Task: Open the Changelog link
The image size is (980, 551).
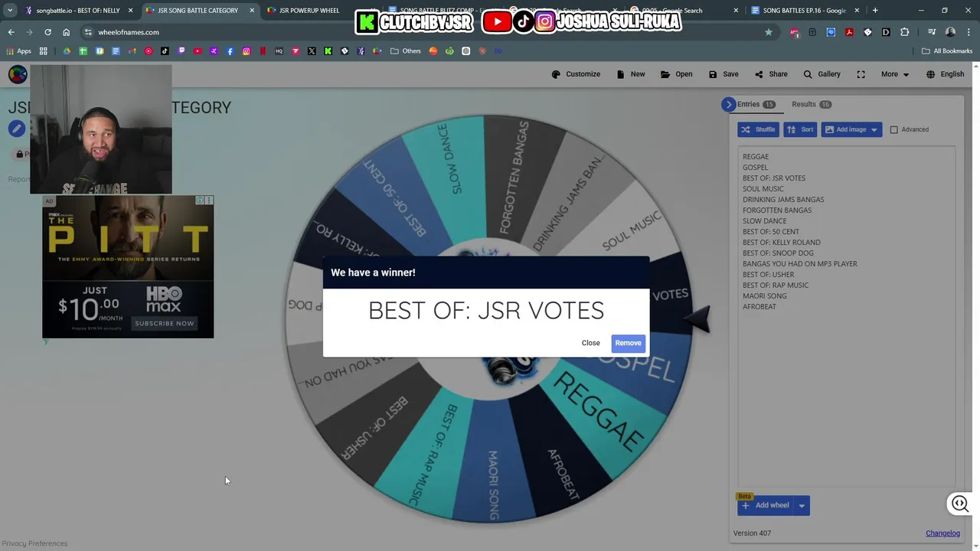Action: coord(942,533)
